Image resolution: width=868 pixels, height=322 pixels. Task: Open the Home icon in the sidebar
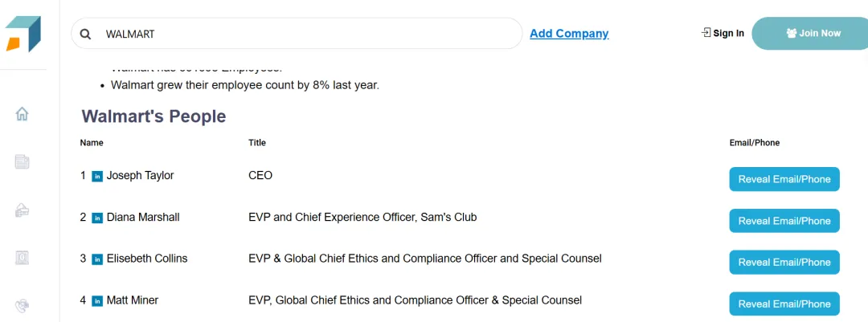tap(23, 114)
